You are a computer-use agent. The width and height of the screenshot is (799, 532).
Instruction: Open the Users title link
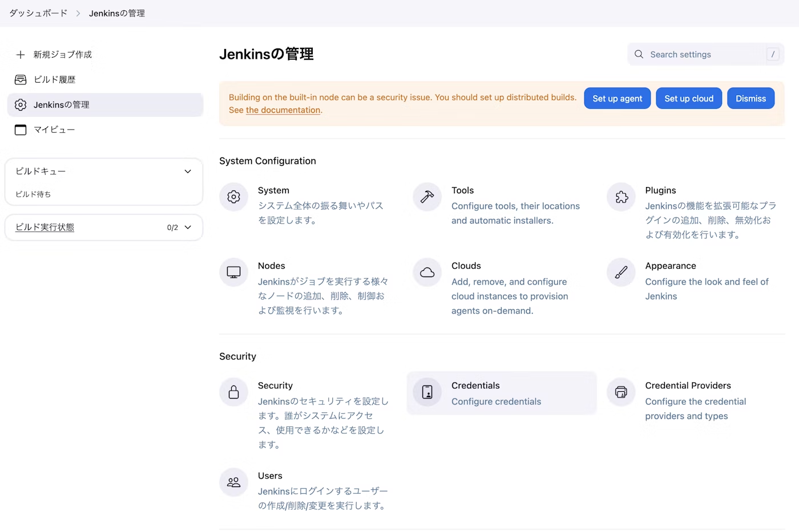coord(271,476)
